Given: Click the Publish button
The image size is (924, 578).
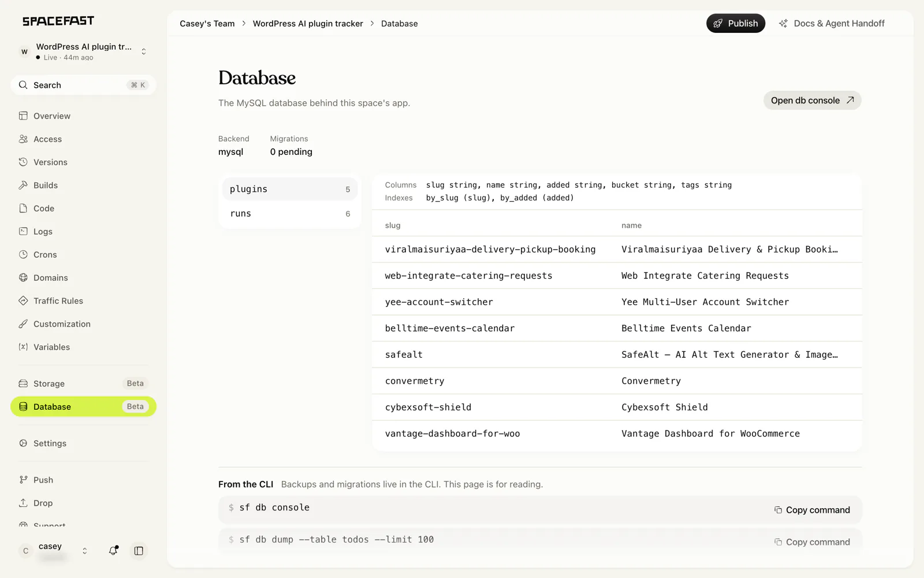Looking at the screenshot, I should 736,23.
